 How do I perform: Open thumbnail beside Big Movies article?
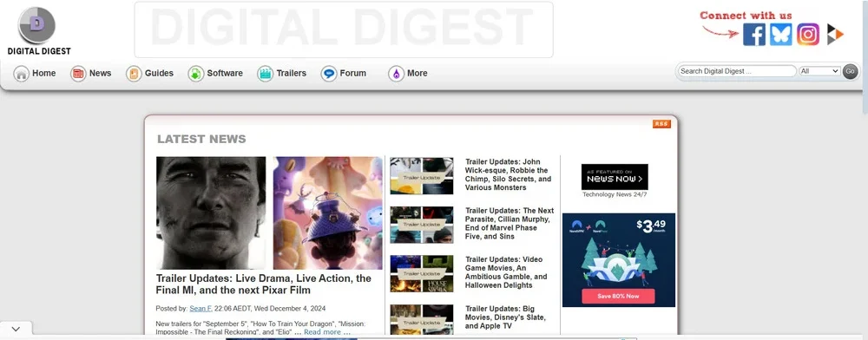tap(421, 319)
